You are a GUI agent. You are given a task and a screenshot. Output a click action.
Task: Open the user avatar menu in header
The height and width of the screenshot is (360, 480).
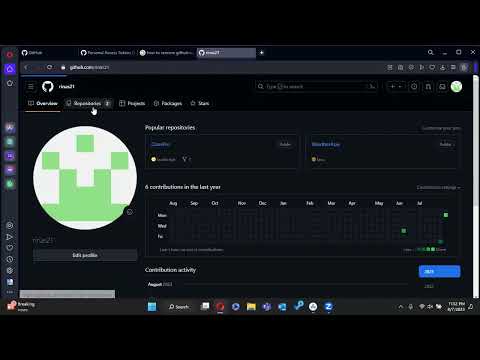click(456, 87)
